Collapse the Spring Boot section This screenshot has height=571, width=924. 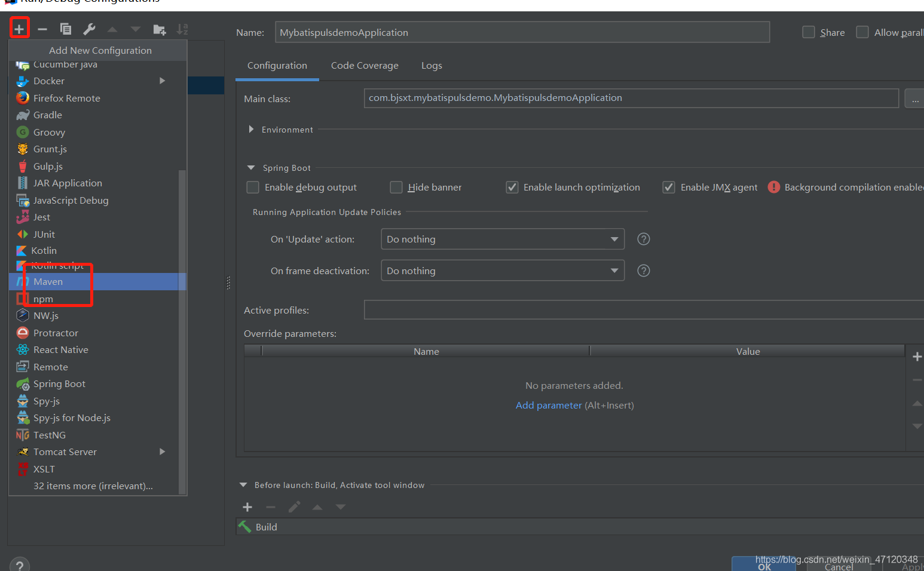[251, 168]
